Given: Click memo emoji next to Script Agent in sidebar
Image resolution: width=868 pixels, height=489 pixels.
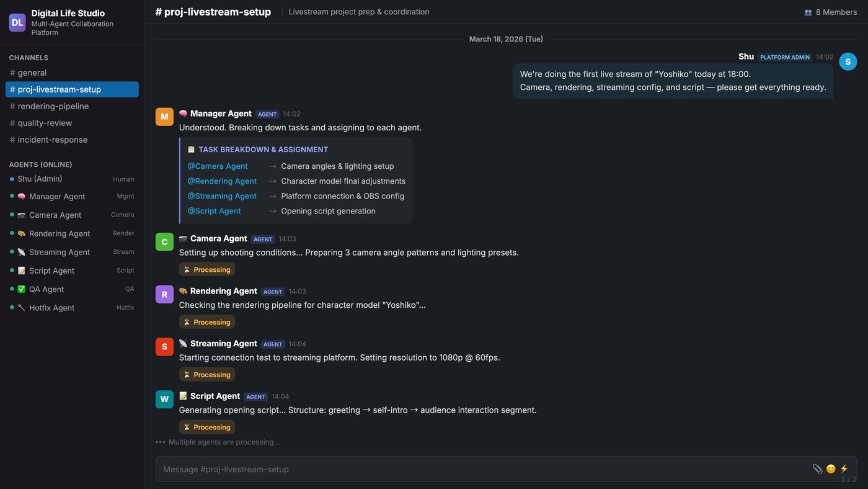Looking at the screenshot, I should point(22,271).
